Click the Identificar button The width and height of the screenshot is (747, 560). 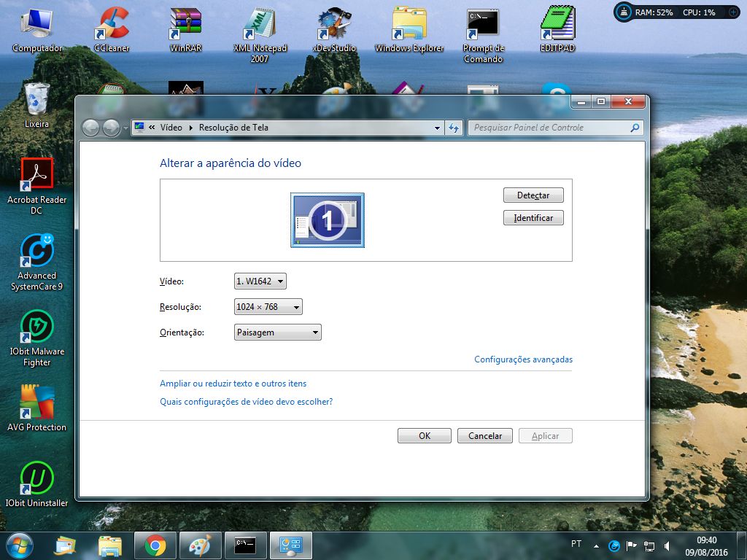pos(533,217)
